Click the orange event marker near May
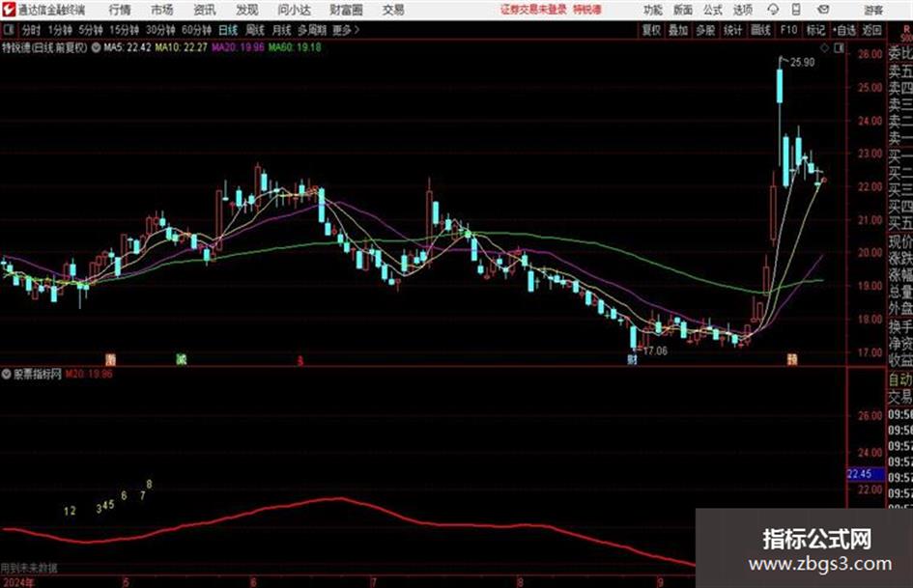Screen dimensions: 913x588 111,359
